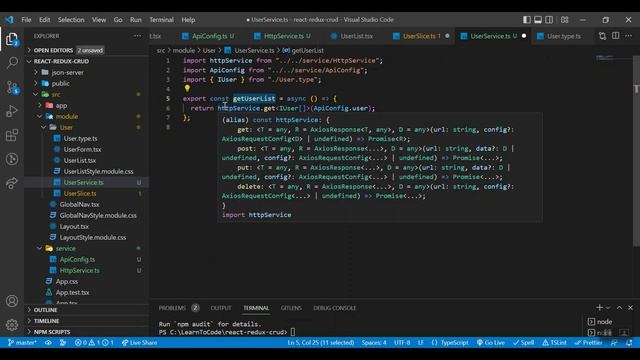
Task: Open UserForm.tsx in explorer
Action: 82,149
